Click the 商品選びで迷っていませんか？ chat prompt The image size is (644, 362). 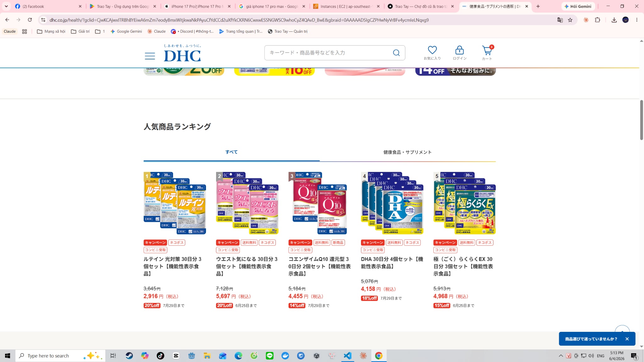591,339
